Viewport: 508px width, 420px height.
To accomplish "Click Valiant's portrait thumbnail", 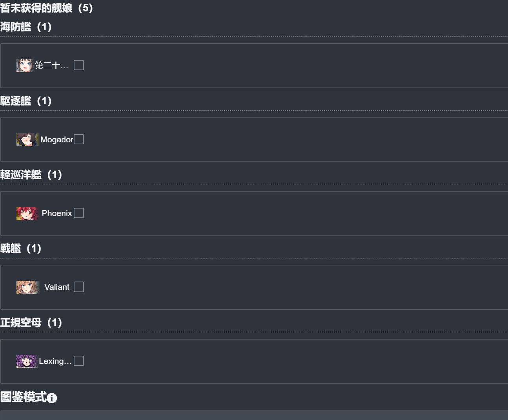I will pyautogui.click(x=28, y=287).
